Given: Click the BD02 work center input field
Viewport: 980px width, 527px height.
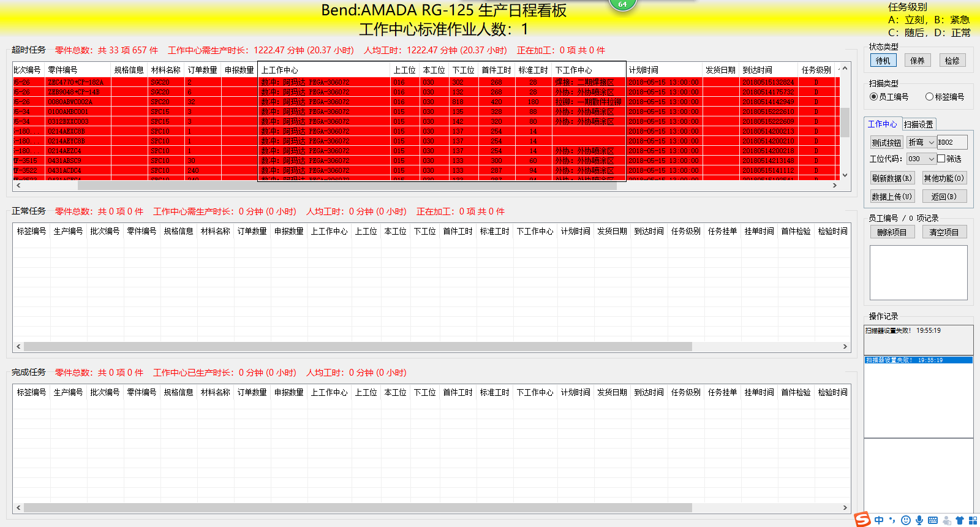Looking at the screenshot, I should [x=952, y=142].
